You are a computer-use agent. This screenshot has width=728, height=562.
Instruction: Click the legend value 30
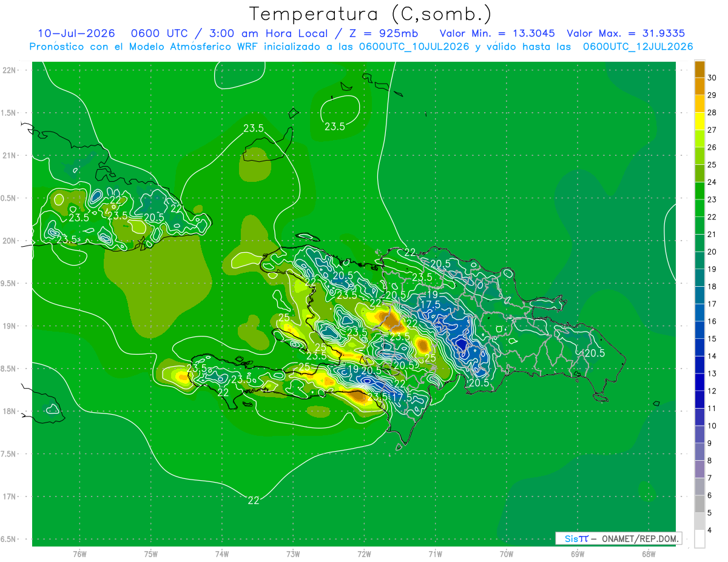[712, 78]
